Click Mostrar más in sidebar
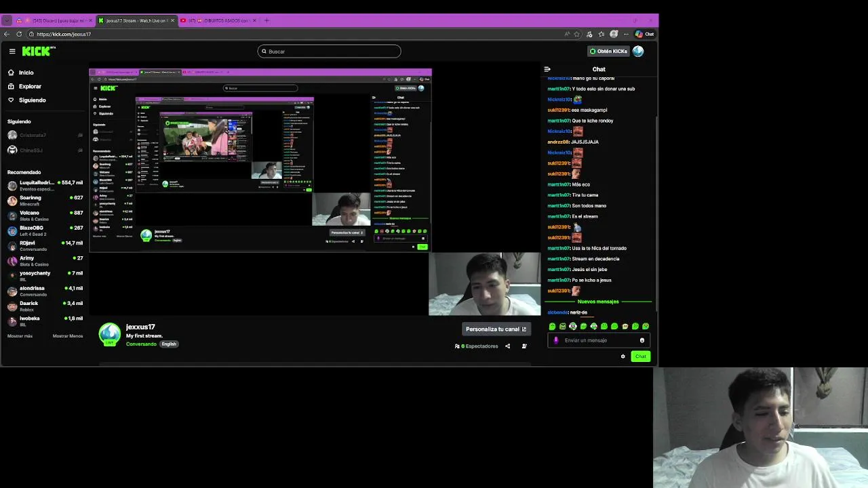Viewport: 868px width, 488px height. (20, 336)
